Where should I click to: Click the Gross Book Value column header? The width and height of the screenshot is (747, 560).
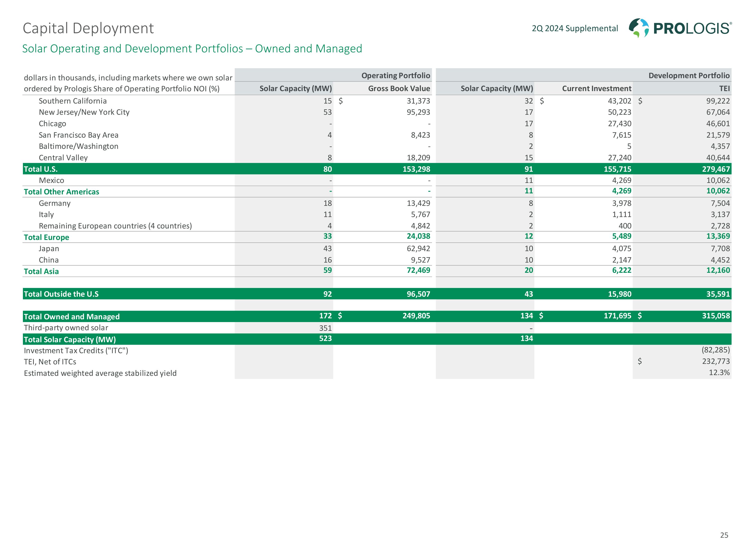click(x=399, y=88)
